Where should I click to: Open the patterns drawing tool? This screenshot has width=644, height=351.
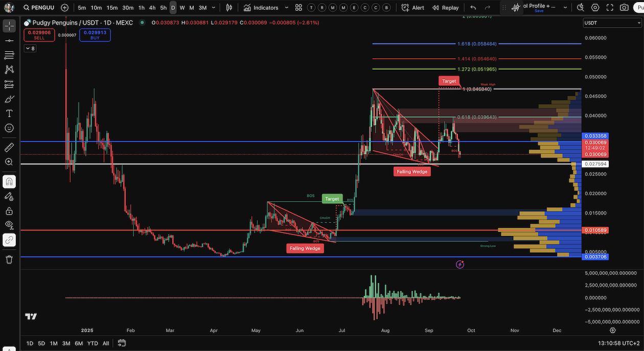click(9, 69)
